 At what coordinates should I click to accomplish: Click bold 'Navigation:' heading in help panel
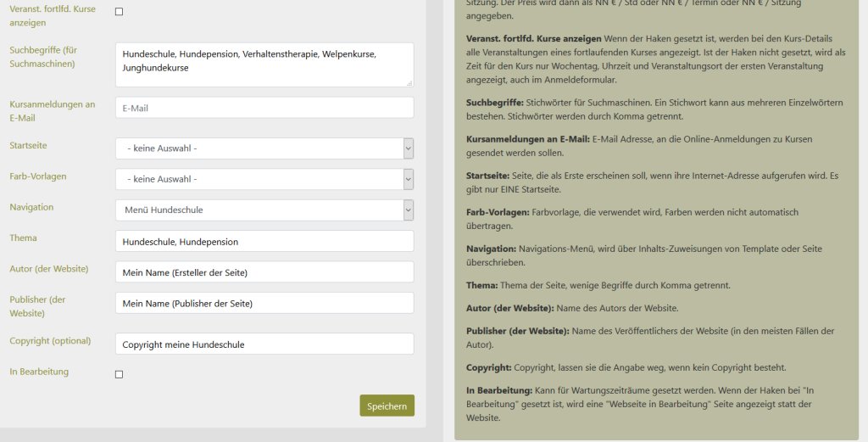(491, 249)
